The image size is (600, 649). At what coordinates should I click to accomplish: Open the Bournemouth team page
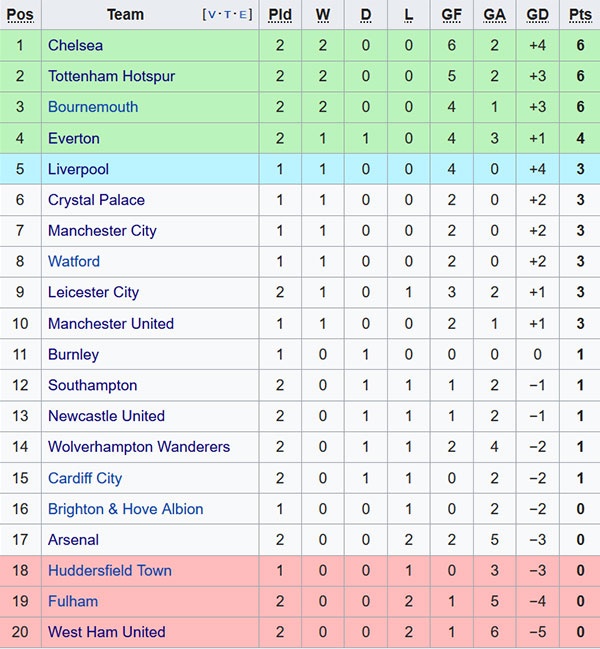pos(93,107)
